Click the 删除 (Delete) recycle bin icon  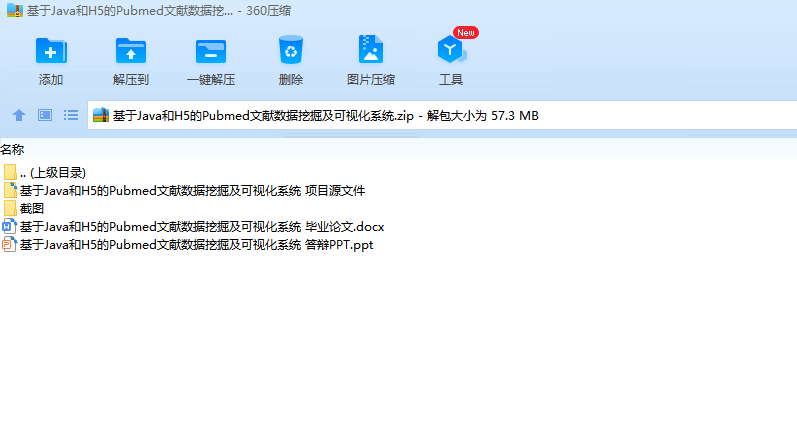point(291,50)
